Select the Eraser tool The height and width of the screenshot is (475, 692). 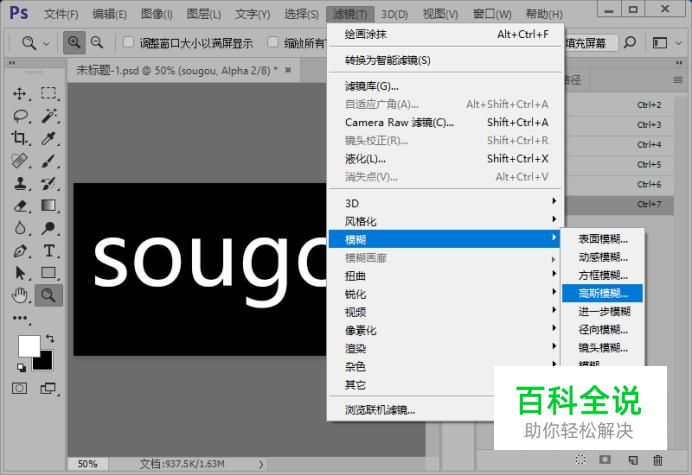pos(19,206)
